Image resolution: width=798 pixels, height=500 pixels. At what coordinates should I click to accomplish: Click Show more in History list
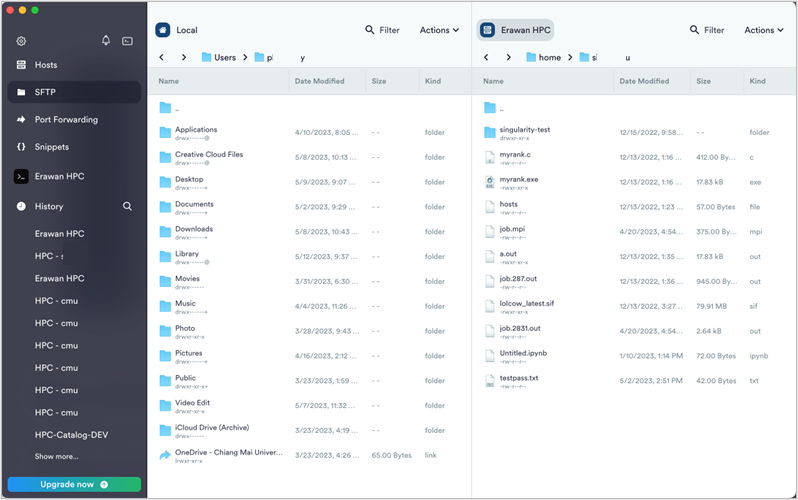[56, 456]
